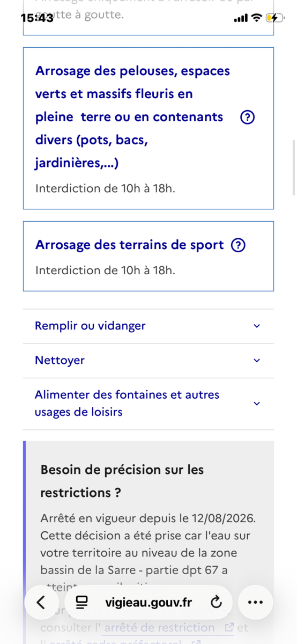Open the browser three-dots menu
297x644 pixels.
[256, 603]
